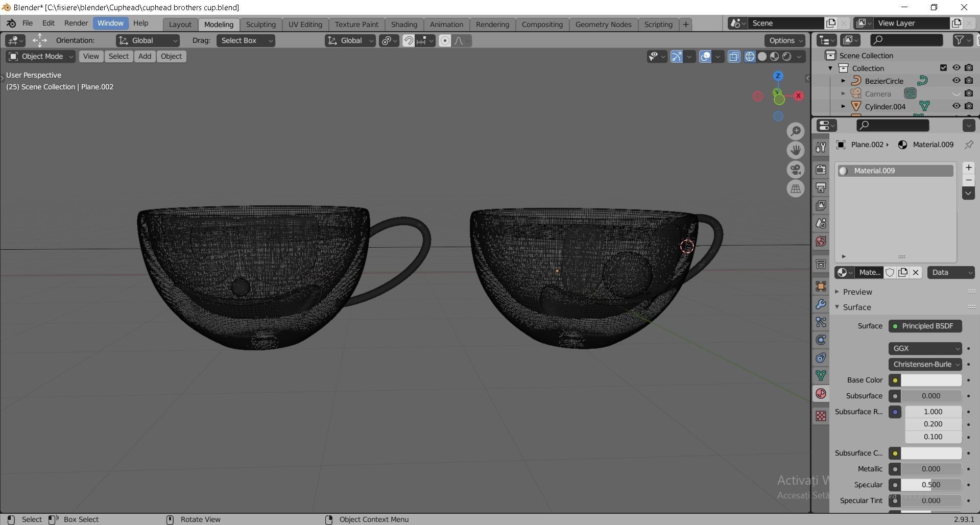Open the Texture properties checker tab
Image resolution: width=980 pixels, height=525 pixels.
821,416
